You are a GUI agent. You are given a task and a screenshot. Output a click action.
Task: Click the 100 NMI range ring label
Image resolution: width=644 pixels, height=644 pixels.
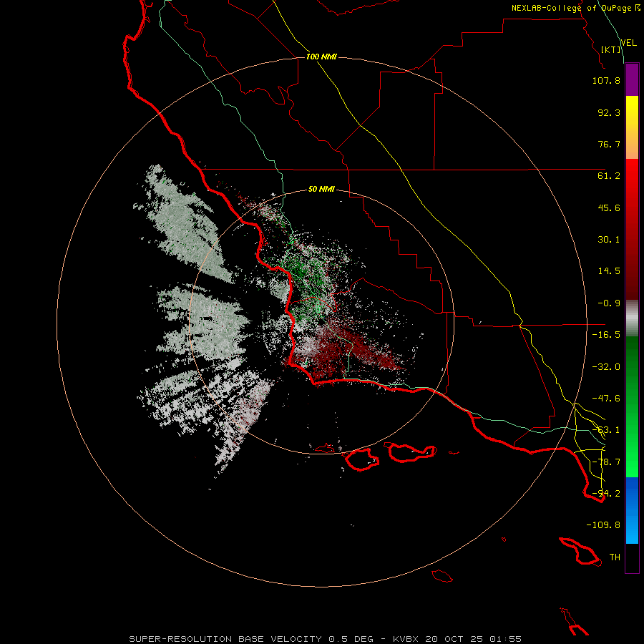click(x=321, y=57)
